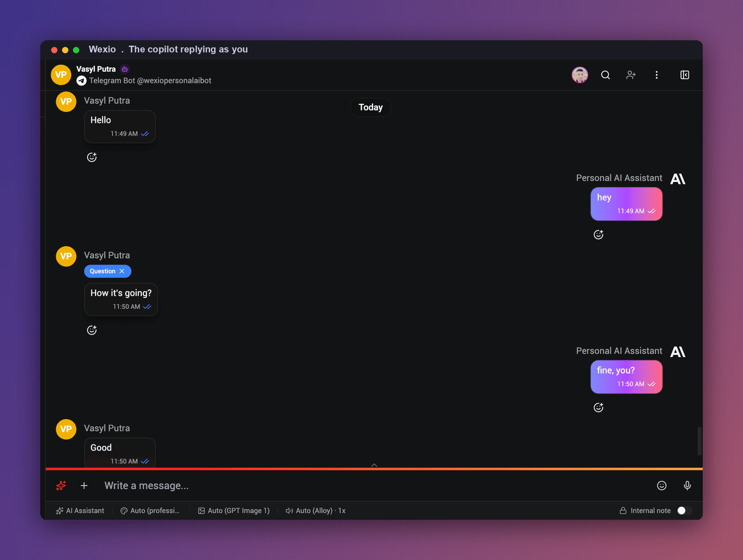Click the VP avatar in chat header
743x560 pixels.
click(61, 75)
